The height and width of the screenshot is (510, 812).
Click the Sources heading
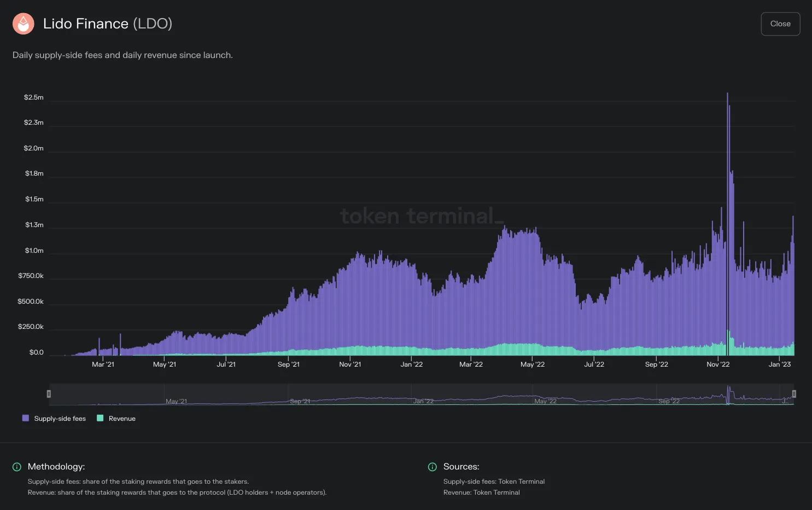[461, 467]
